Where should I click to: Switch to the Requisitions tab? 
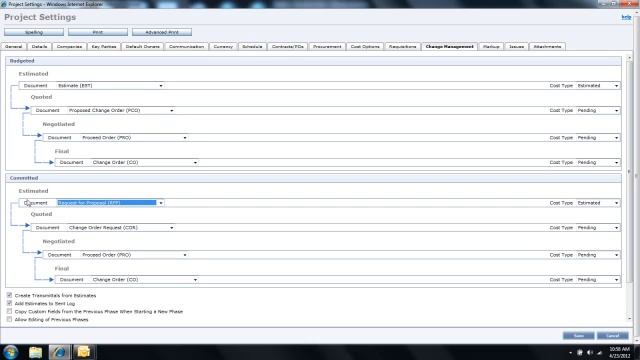(x=402, y=47)
